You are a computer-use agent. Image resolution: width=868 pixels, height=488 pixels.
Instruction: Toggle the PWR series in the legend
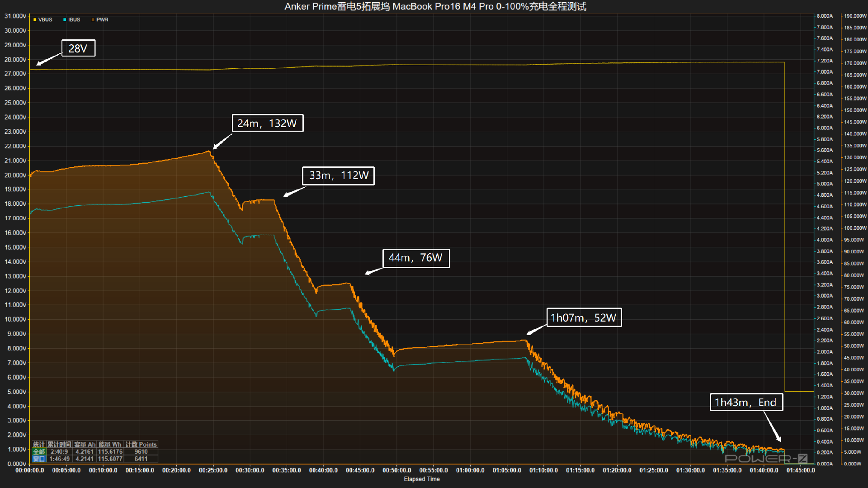pyautogui.click(x=100, y=20)
